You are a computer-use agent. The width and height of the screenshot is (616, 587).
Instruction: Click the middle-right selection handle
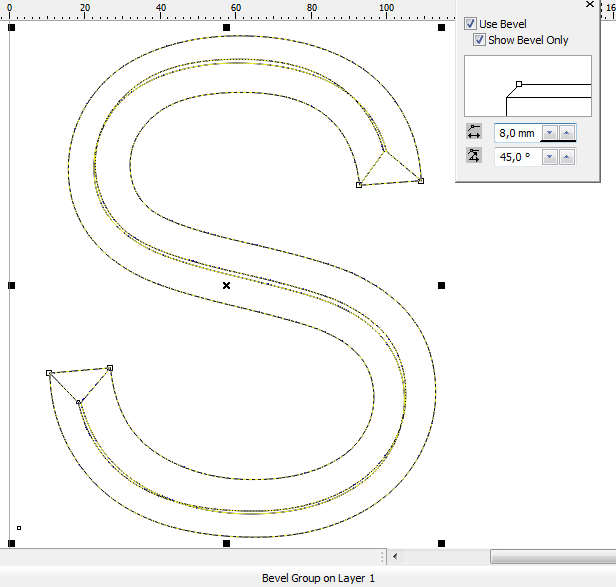(442, 286)
